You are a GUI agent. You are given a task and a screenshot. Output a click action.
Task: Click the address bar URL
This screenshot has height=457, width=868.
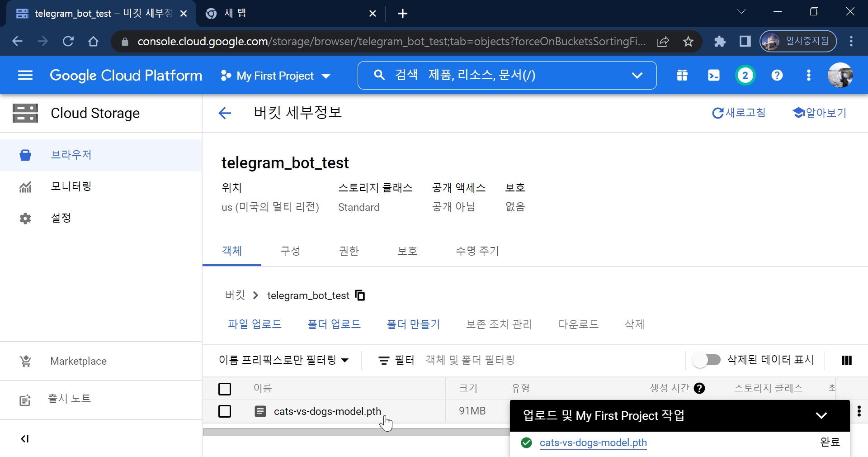392,42
